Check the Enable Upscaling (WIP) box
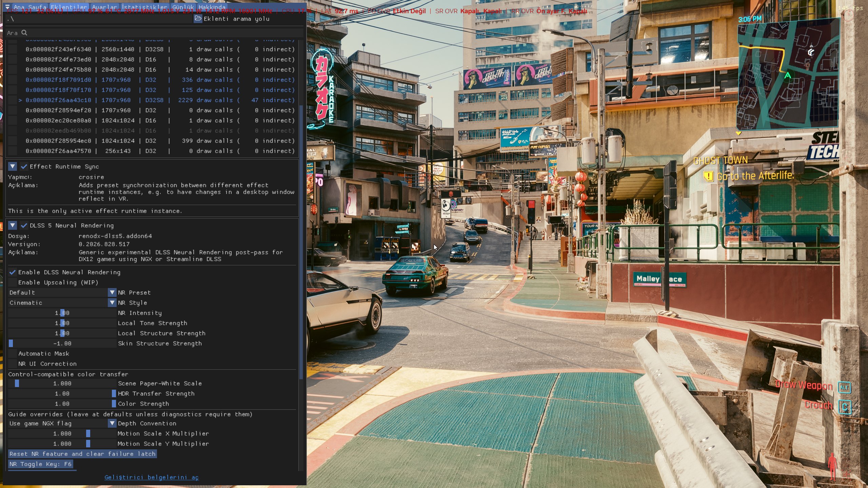868x488 pixels. (13, 282)
